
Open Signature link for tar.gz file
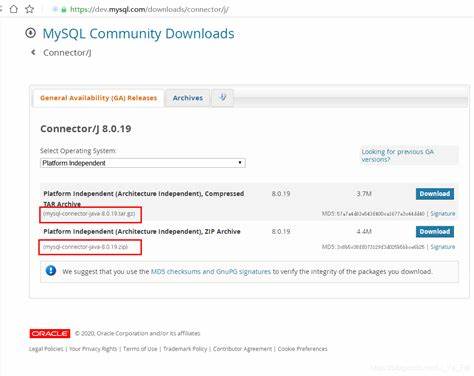443,214
